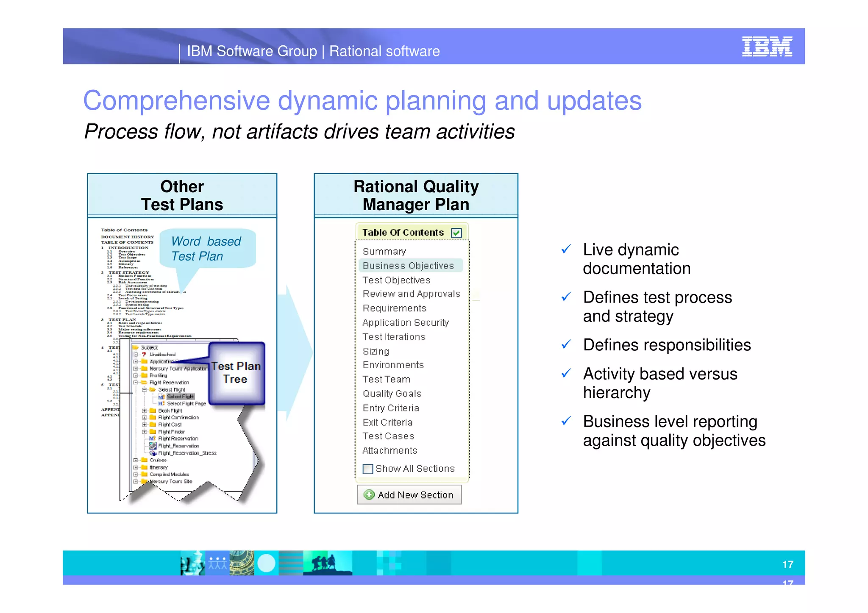The height and width of the screenshot is (613, 868).
Task: Select the highlighted Select Flight test item
Action: (180, 397)
